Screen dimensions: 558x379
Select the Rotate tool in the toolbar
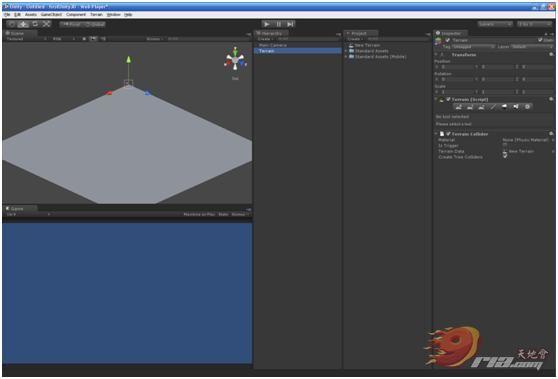[35, 24]
